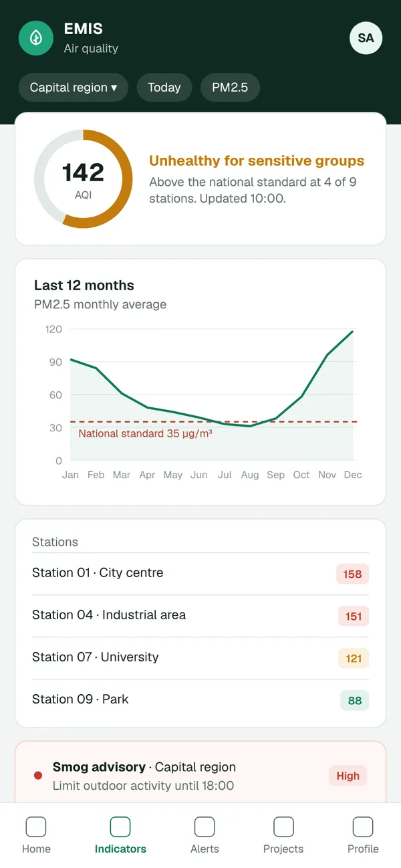The width and height of the screenshot is (401, 868).
Task: Tap the red 151 AQI badge
Action: pos(353,617)
